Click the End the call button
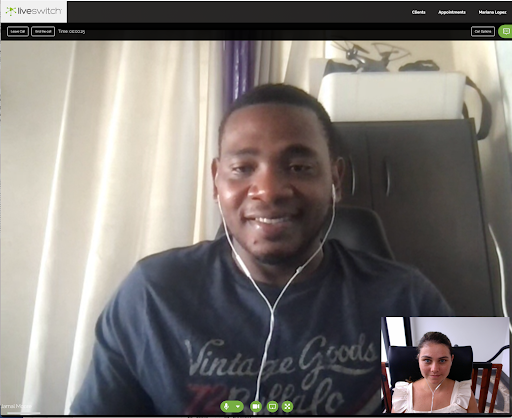Viewport: 512px width, 418px height. [x=43, y=31]
